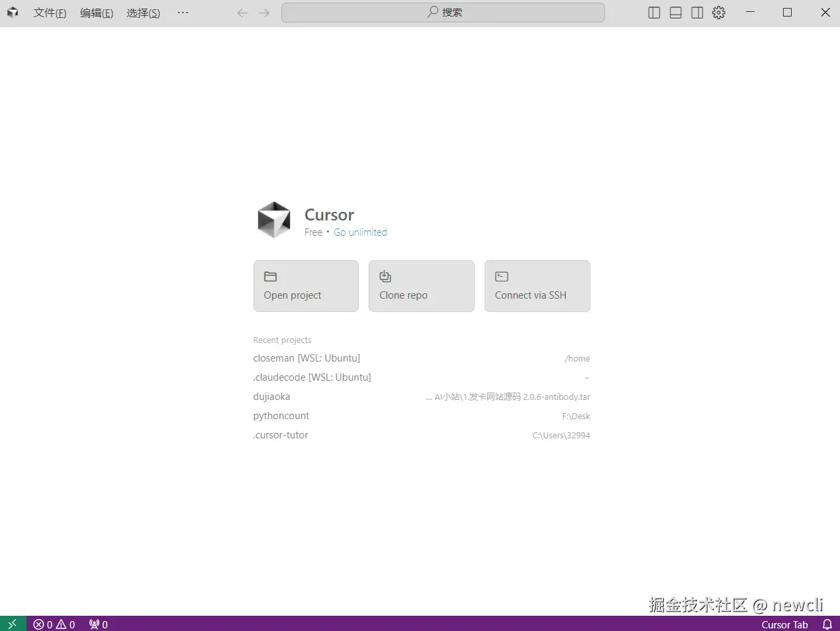Expand the overflow menu with three dots
840x631 pixels.
point(183,13)
